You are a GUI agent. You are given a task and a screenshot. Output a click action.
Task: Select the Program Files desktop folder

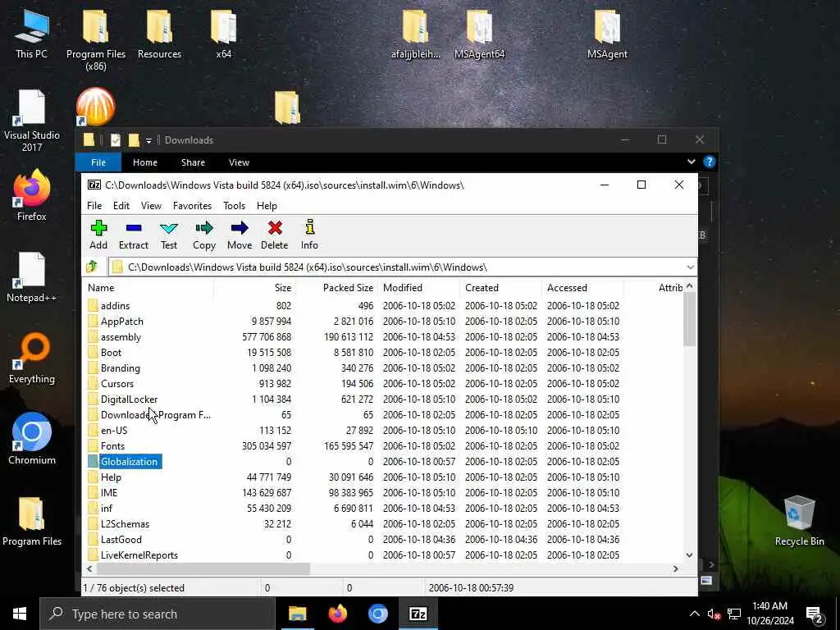(32, 521)
